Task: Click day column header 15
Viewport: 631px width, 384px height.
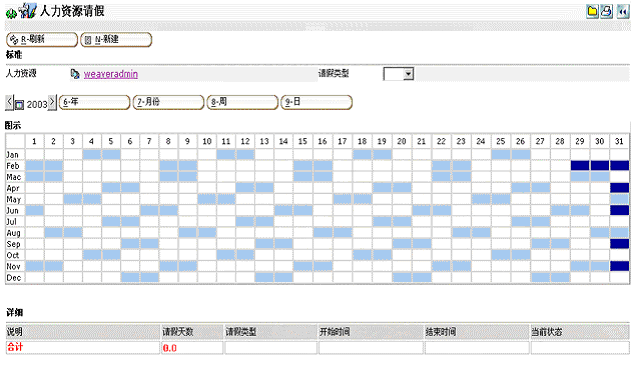Action: [x=303, y=141]
